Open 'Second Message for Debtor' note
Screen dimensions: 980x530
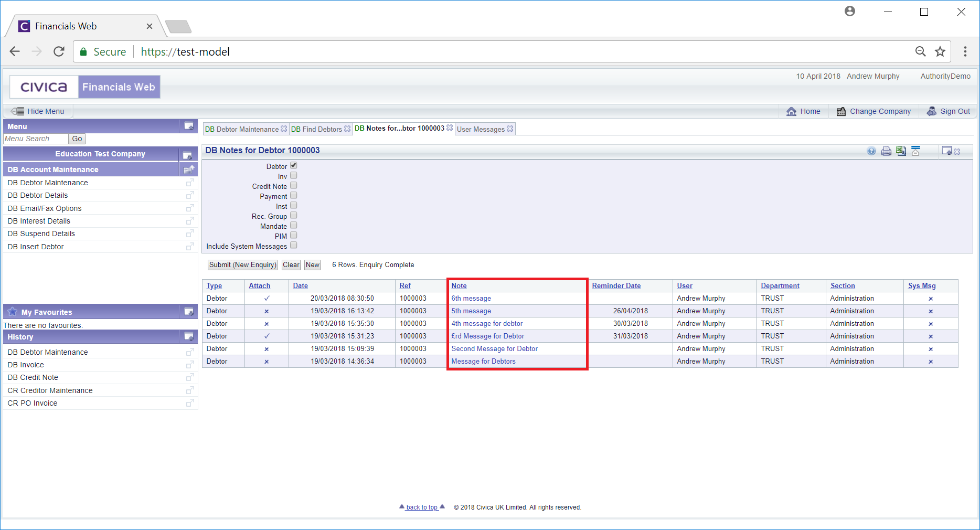[x=494, y=348]
